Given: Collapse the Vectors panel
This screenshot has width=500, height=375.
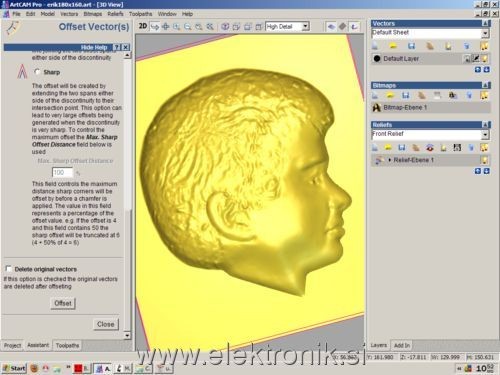Looking at the screenshot, I should (486, 23).
